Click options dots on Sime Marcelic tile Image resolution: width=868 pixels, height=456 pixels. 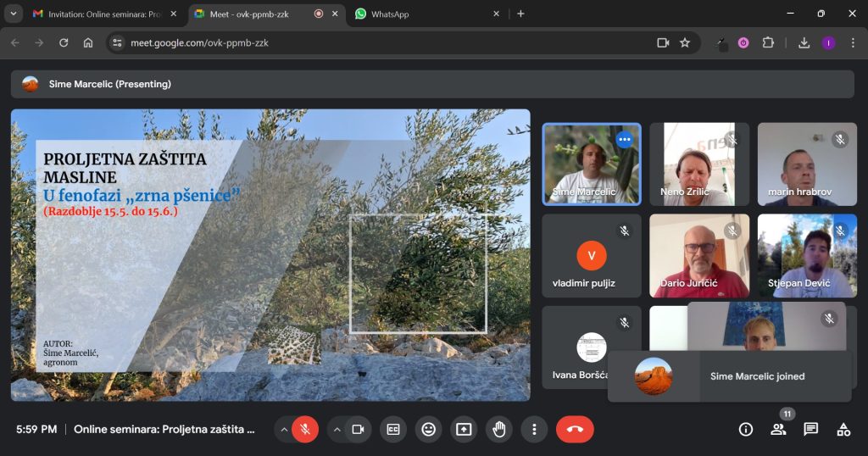pos(625,139)
